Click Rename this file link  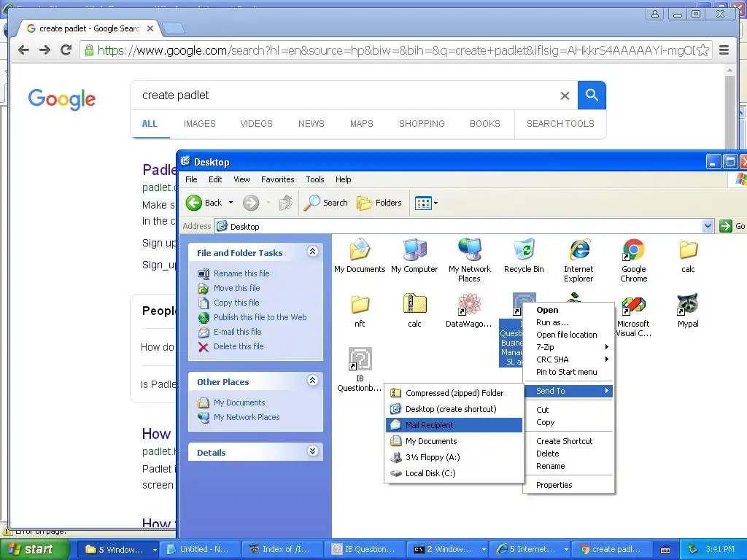click(241, 273)
